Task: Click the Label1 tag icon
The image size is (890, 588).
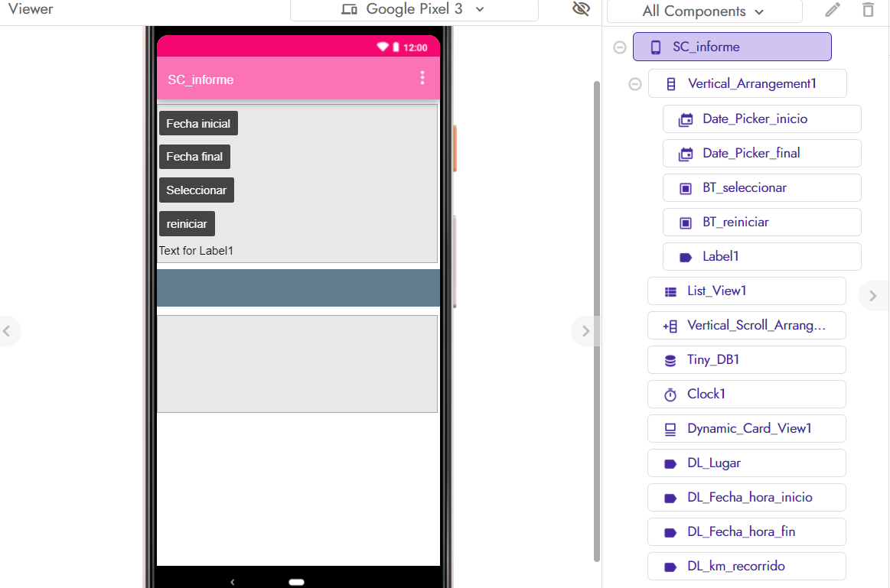Action: click(686, 258)
